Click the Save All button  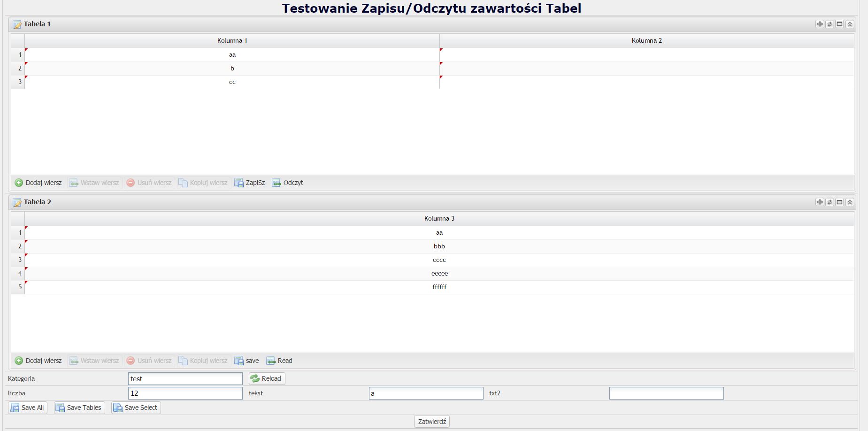point(28,408)
